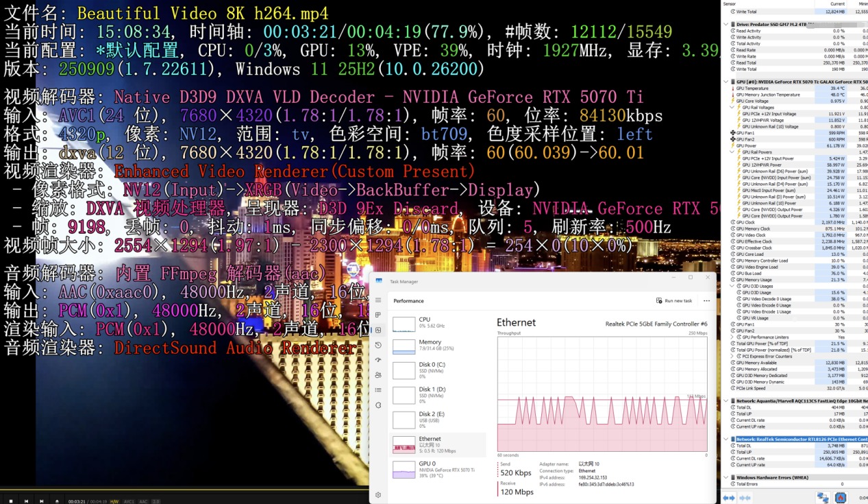Select GPU Memory Junction Temperature row

click(x=795, y=95)
